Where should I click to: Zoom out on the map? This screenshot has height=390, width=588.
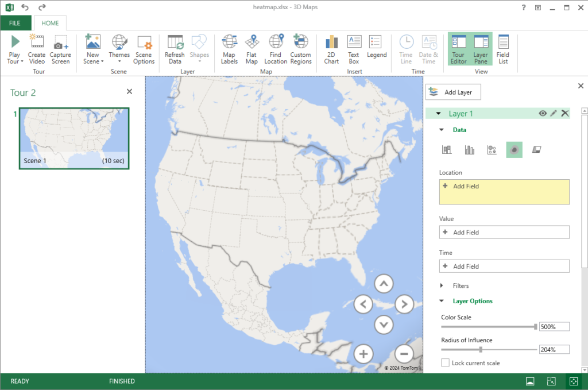[x=404, y=354]
